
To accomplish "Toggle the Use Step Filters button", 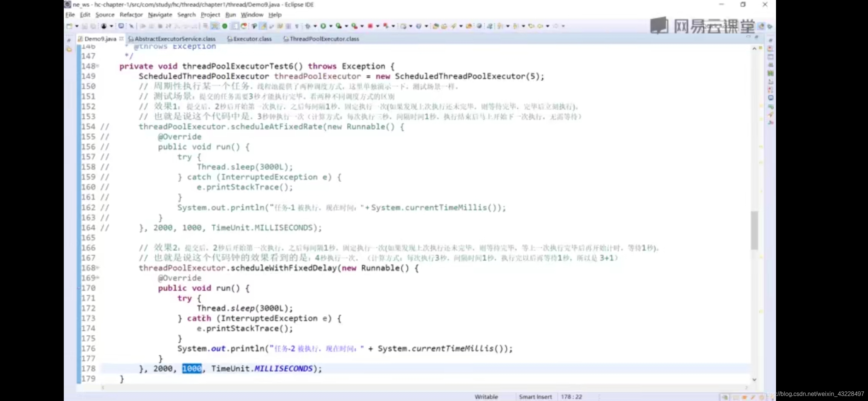I will coord(214,26).
